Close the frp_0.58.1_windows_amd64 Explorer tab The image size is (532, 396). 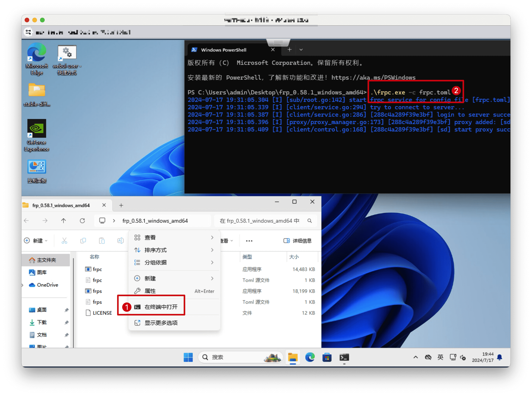coord(104,205)
